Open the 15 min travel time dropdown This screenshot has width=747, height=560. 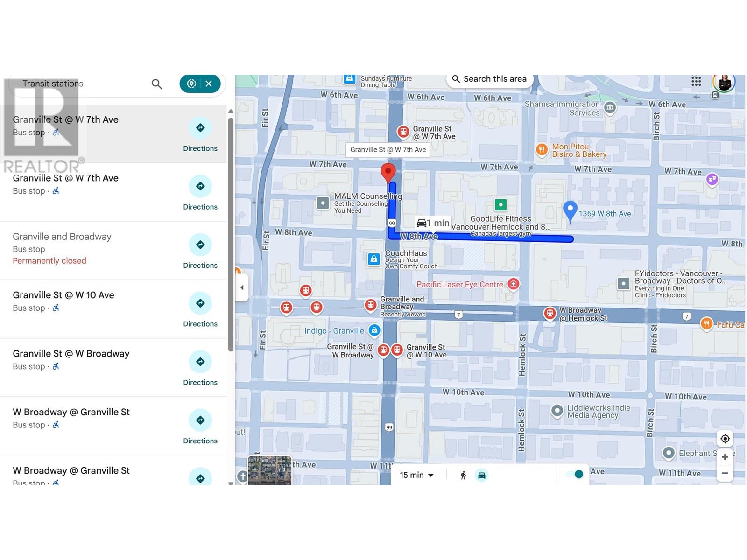coord(416,475)
